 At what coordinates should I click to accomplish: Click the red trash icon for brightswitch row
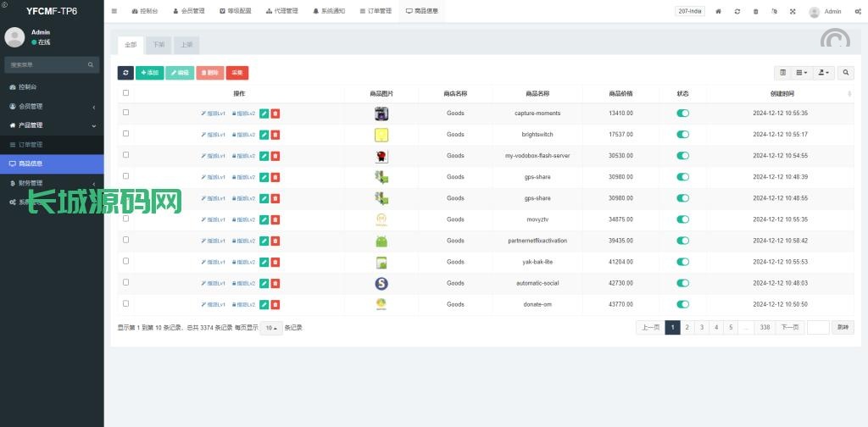coord(275,134)
